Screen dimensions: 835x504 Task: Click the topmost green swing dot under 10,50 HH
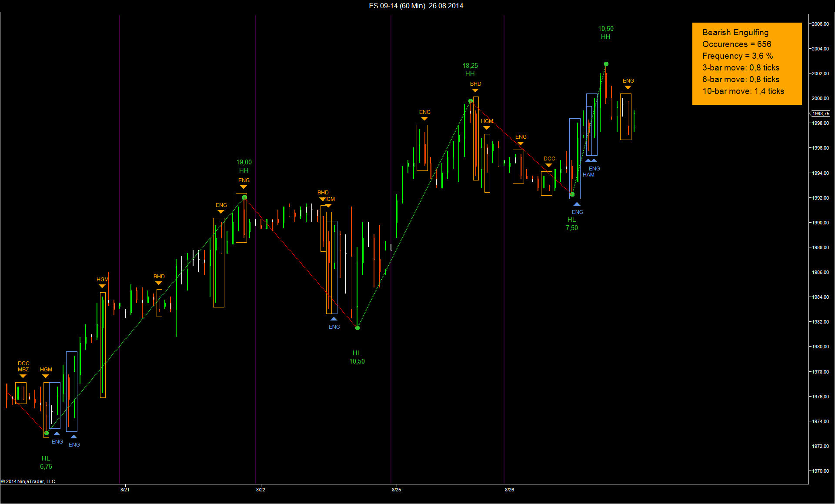606,64
